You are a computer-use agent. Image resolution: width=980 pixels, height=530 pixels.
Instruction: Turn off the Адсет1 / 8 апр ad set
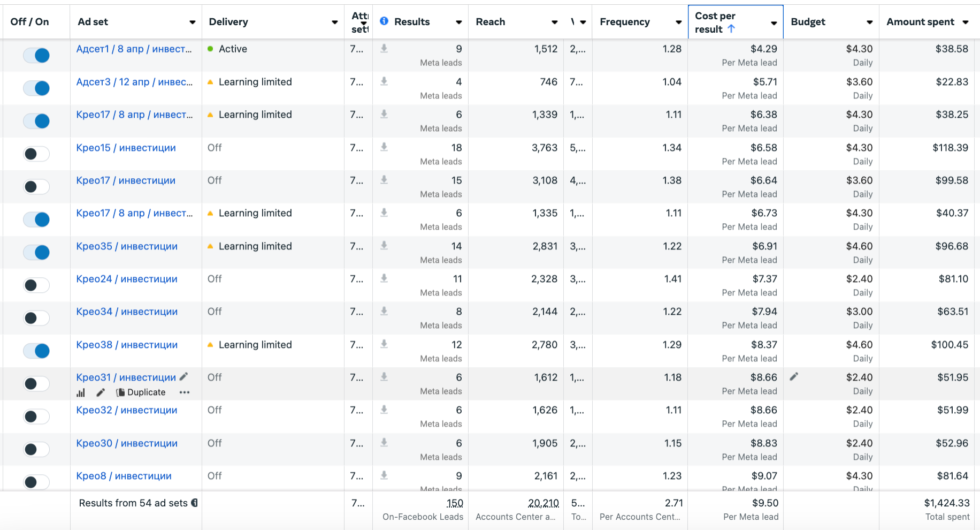coord(36,55)
